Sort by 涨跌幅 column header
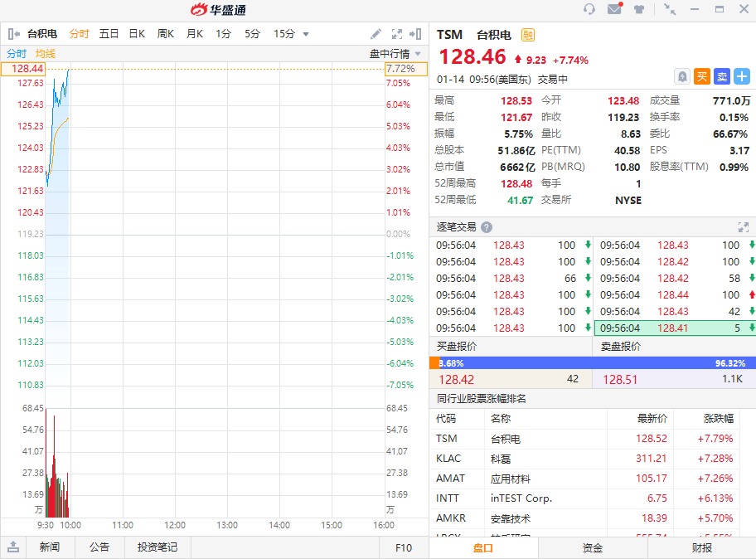This screenshot has width=756, height=559. [719, 419]
